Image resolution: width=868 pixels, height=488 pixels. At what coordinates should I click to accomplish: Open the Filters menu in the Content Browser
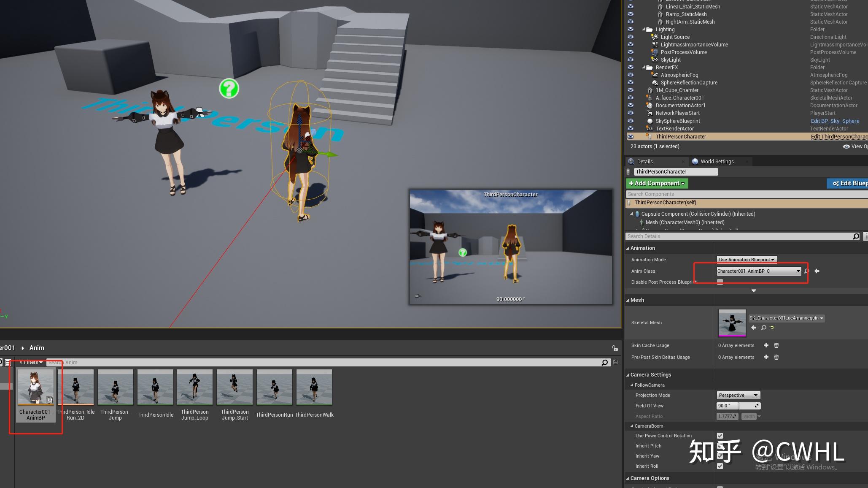pyautogui.click(x=30, y=362)
